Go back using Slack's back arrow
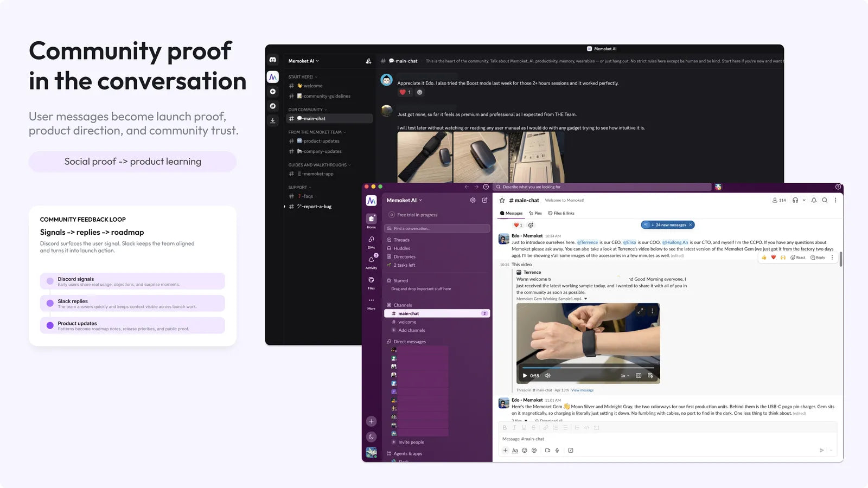The height and width of the screenshot is (488, 868). coord(467,187)
